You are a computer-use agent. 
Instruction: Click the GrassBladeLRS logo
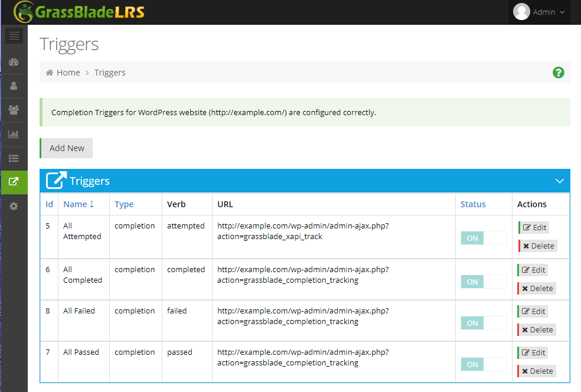click(x=79, y=12)
